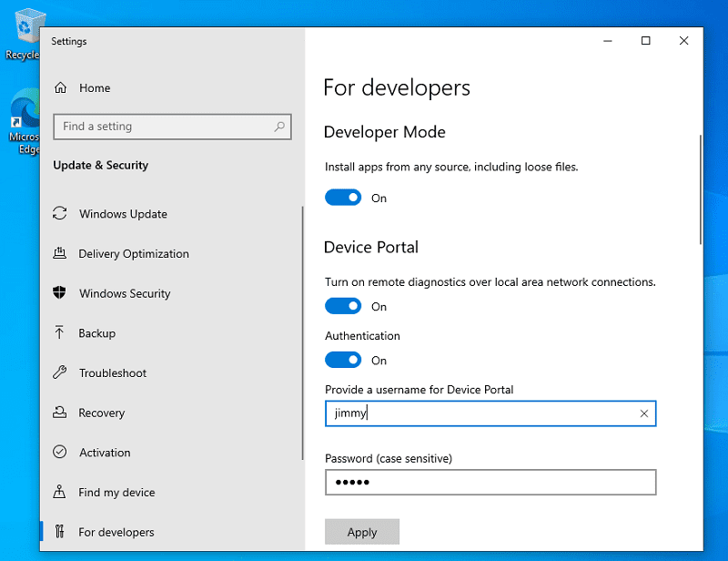Open Windows Security section
The width and height of the screenshot is (728, 561).
[x=172, y=293]
